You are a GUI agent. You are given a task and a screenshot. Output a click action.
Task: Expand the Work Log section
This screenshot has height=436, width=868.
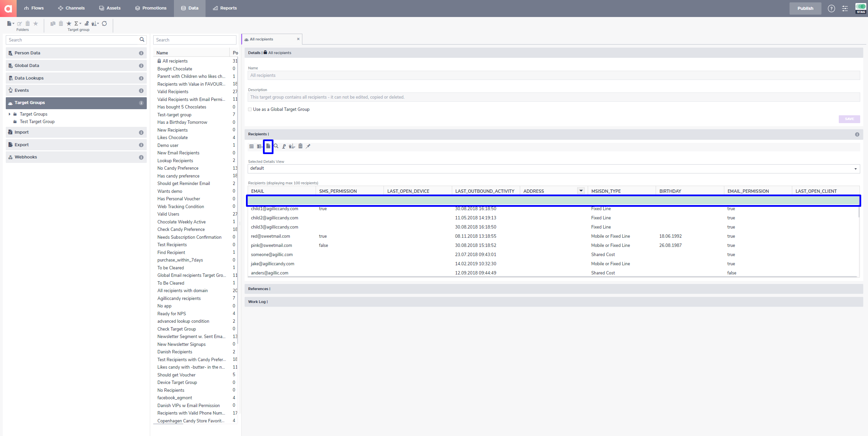554,302
